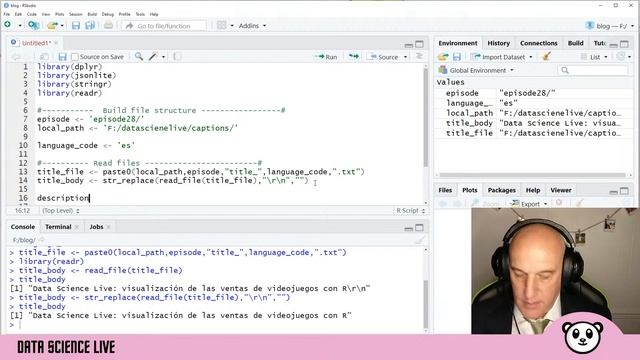This screenshot has height=360, width=640.
Task: Open List view dropdown in Environment
Action: (594, 57)
